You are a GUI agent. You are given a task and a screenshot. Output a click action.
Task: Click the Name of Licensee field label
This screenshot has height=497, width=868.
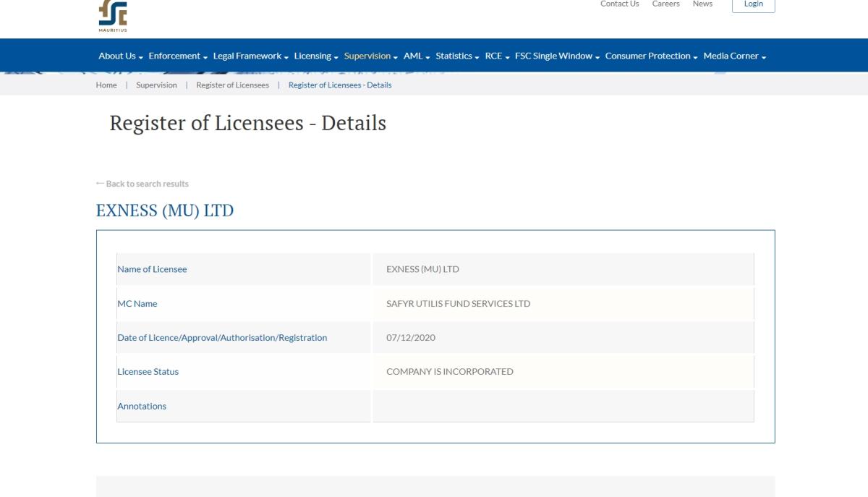(152, 268)
